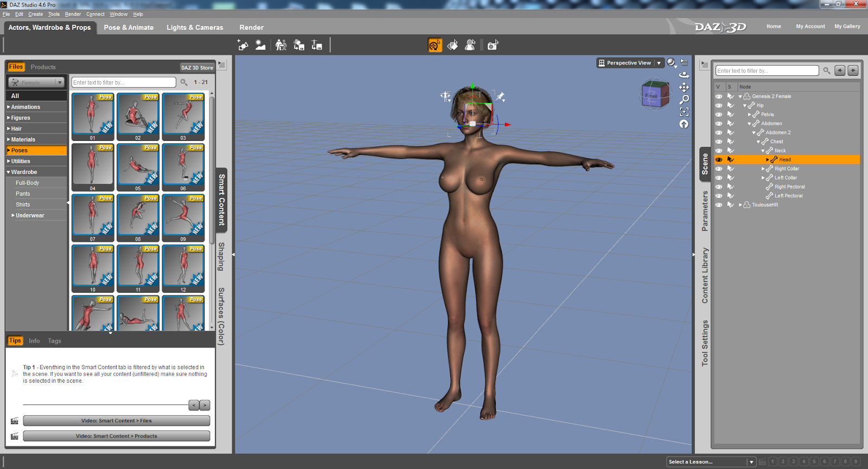Viewport: 868px width, 469px height.
Task: Open the Perspective View dropdown
Action: click(x=630, y=63)
